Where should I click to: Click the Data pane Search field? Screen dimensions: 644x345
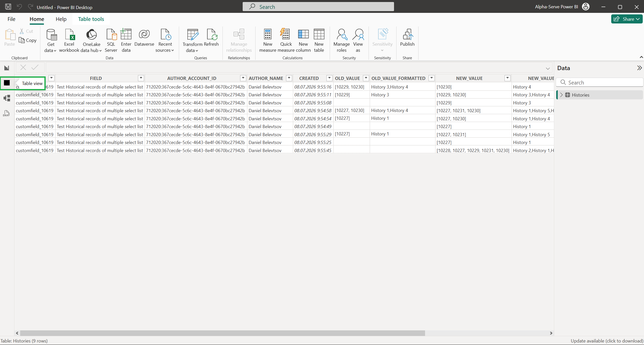click(x=599, y=82)
